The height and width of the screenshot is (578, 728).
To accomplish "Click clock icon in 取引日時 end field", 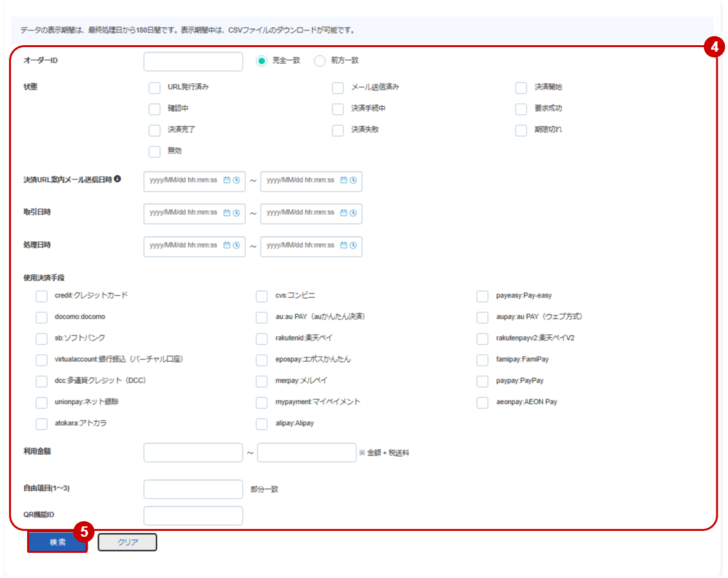I will [353, 212].
